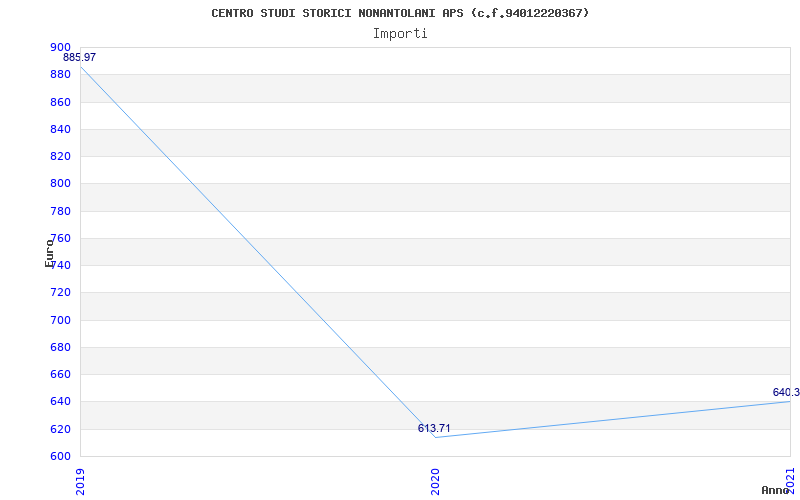Click the 820 y-axis tick label
The height and width of the screenshot is (500, 800).
[x=60, y=157]
